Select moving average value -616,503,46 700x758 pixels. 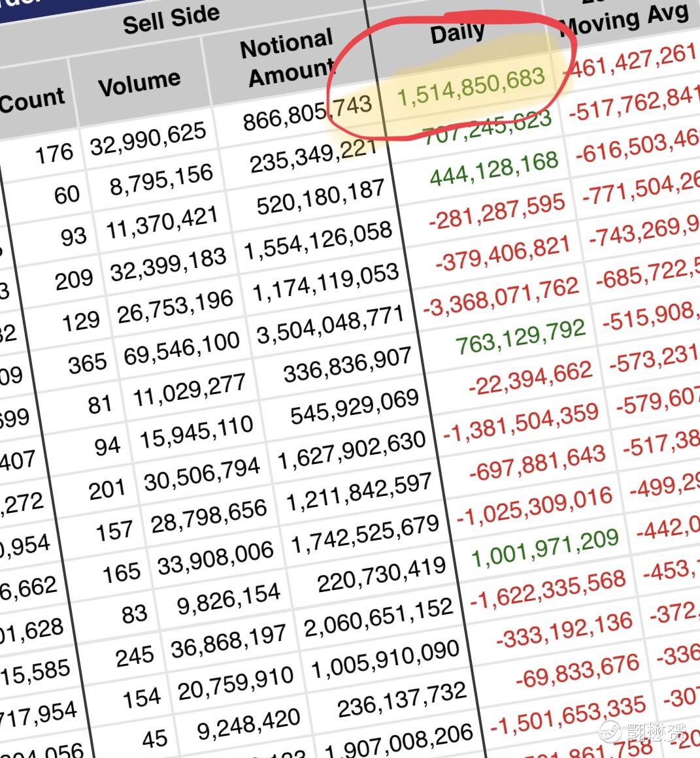pos(638,148)
